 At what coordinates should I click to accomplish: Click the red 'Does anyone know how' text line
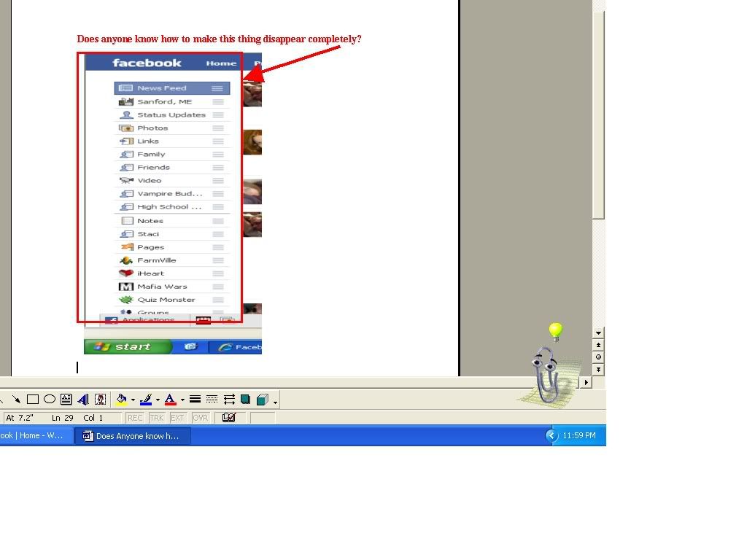pyautogui.click(x=219, y=39)
